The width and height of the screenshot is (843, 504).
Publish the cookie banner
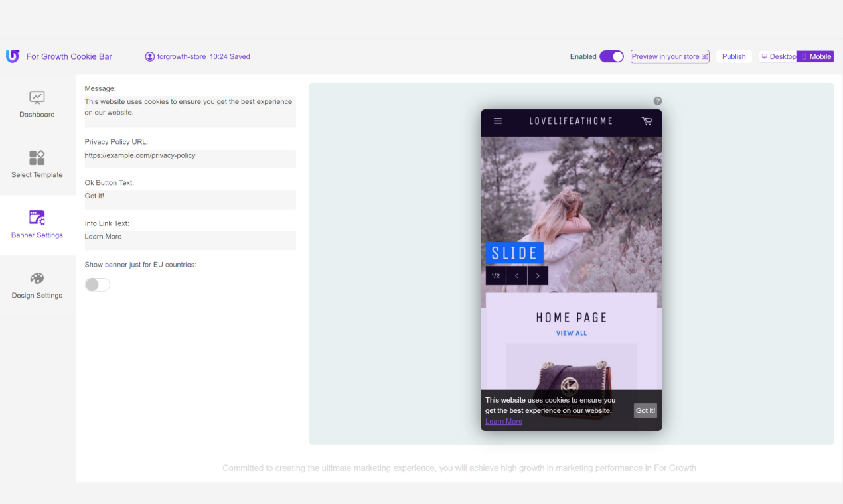[x=733, y=56]
